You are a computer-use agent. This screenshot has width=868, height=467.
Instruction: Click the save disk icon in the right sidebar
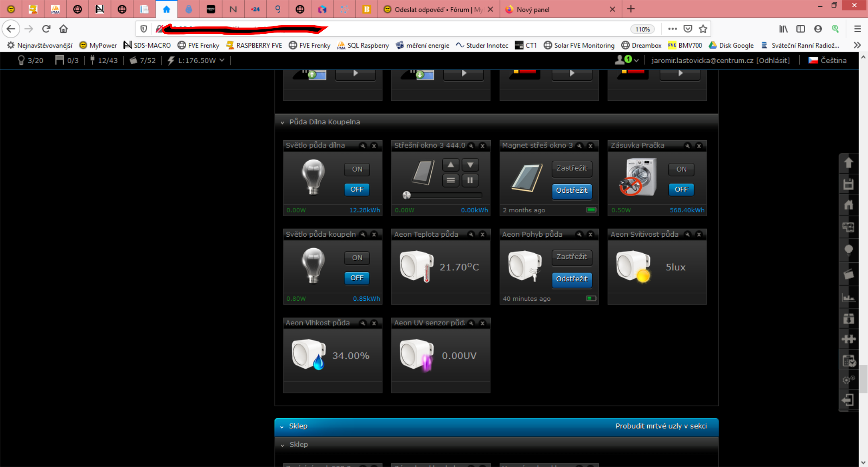[x=848, y=184]
